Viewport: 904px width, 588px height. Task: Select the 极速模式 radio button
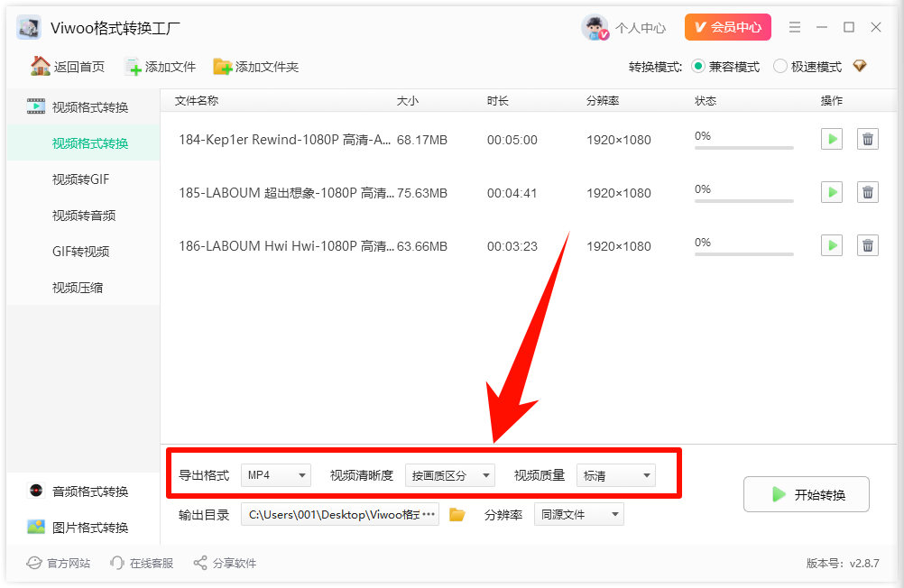pyautogui.click(x=780, y=67)
